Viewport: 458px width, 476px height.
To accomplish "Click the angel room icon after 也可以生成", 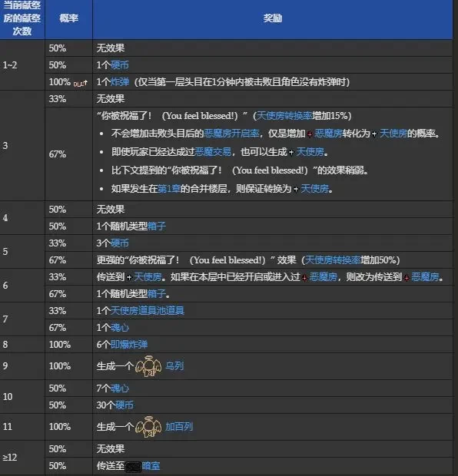I will pyautogui.click(x=291, y=152).
